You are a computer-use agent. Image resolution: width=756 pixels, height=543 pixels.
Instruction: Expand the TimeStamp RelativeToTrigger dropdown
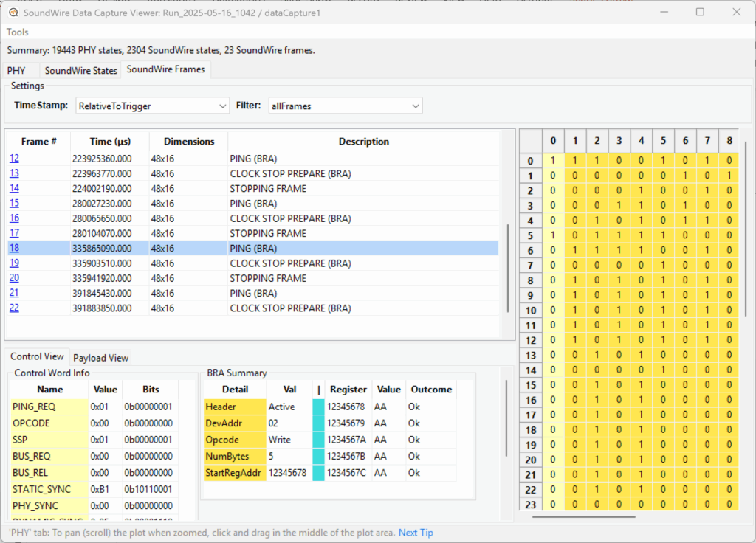pos(152,106)
